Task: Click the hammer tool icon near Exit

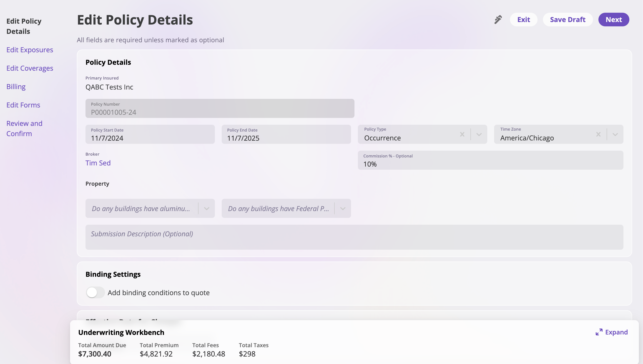Action: pyautogui.click(x=498, y=20)
